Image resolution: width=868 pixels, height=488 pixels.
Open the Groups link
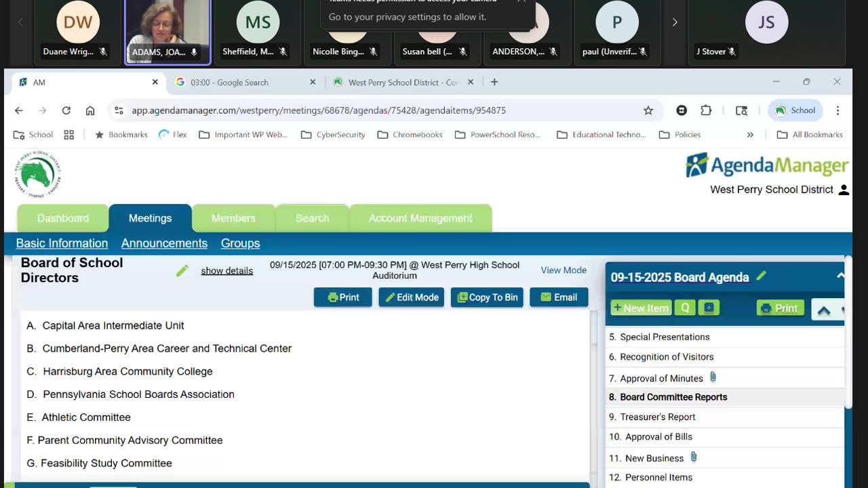240,243
